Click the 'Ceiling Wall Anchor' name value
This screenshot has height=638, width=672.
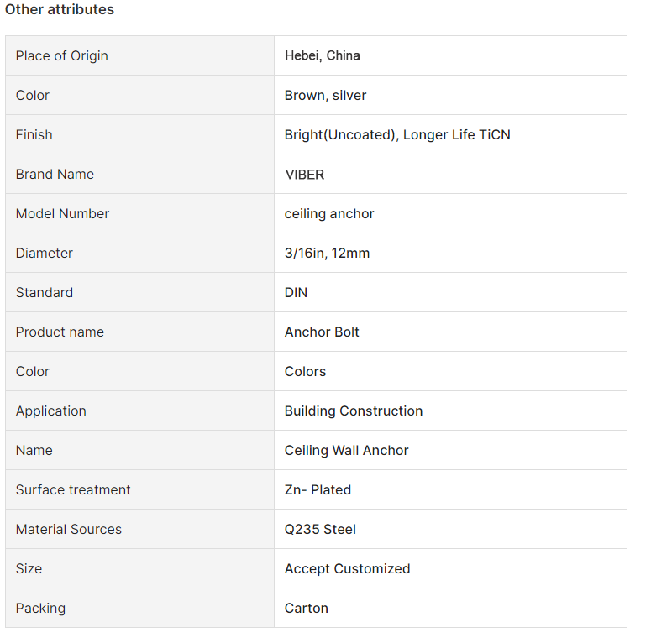pyautogui.click(x=346, y=451)
